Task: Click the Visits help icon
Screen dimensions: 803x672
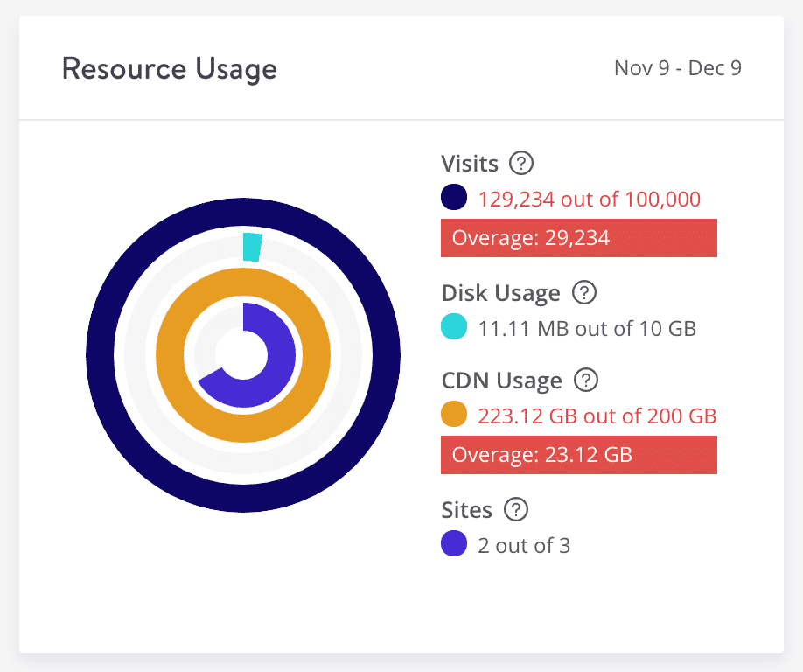Action: pos(522,164)
